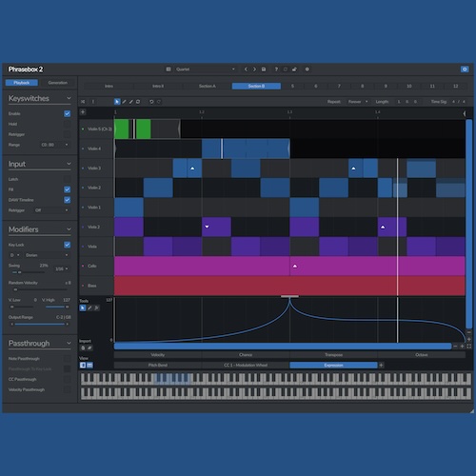Screen dimensions: 476x476
Task: Toggle Key Lock checkbox
Action: click(67, 245)
